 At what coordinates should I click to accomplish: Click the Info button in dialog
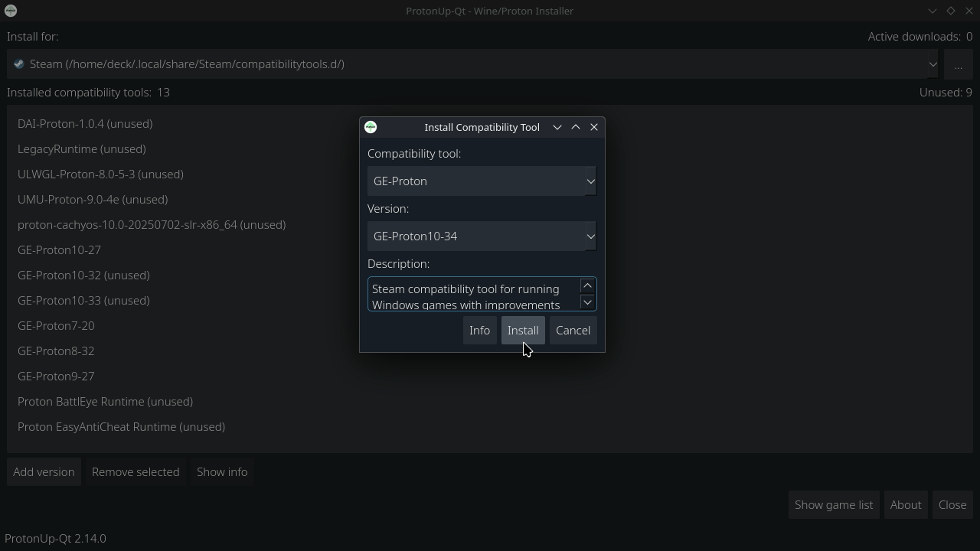[x=479, y=331]
